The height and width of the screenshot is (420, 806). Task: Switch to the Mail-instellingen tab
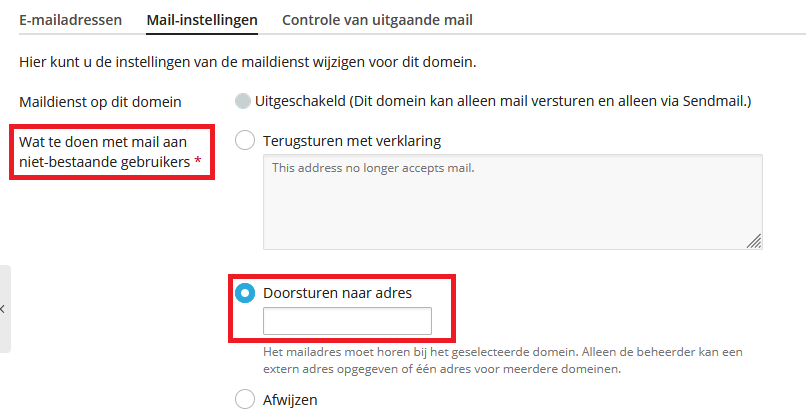pos(202,20)
